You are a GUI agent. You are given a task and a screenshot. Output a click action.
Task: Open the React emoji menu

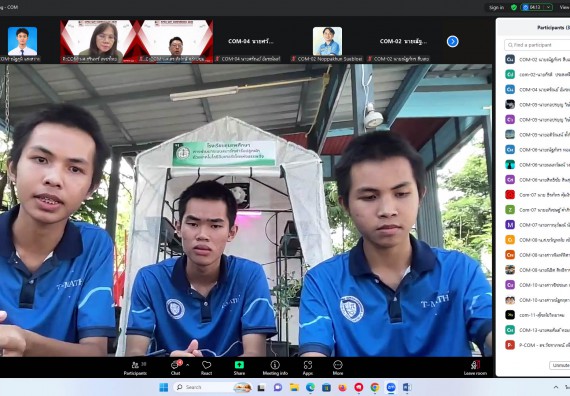coord(206,368)
